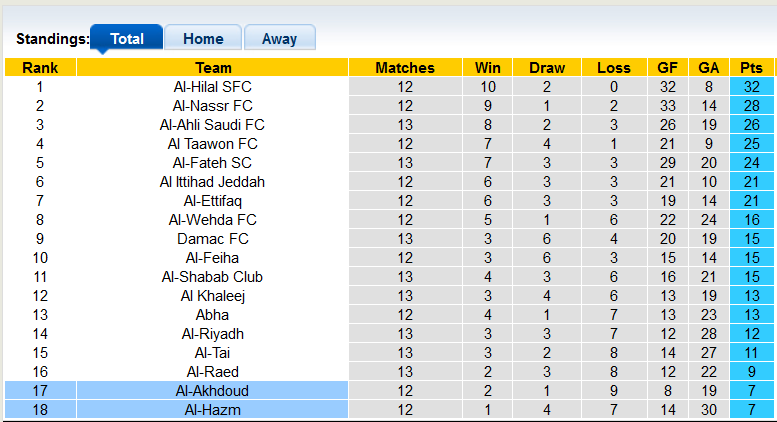
Task: Switch to the Away standings tab
Action: (279, 39)
